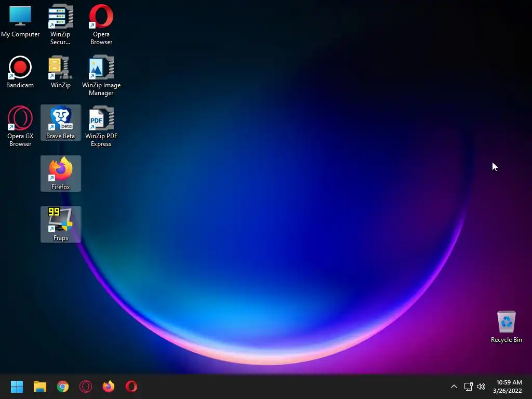Launch Opera GX from the taskbar

click(86, 387)
